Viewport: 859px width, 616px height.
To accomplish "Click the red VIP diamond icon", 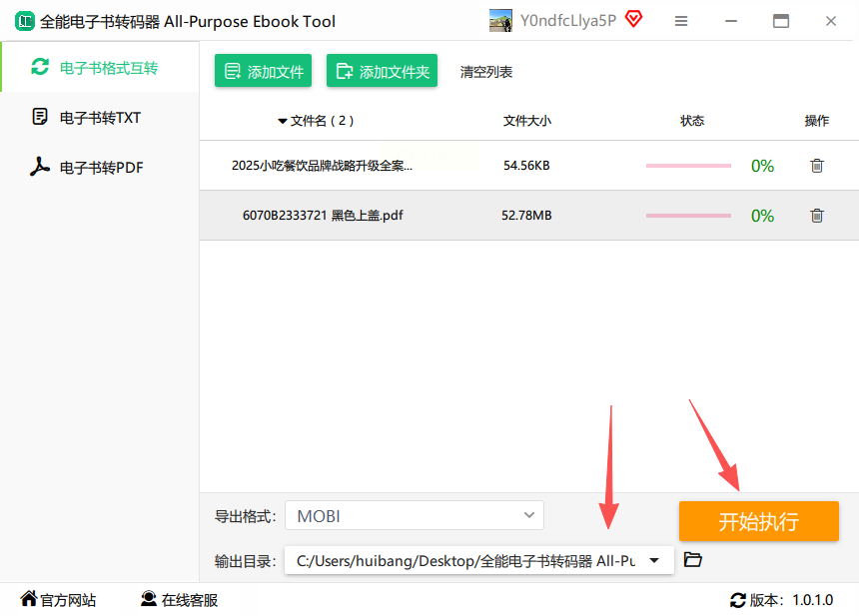I will [x=634, y=19].
